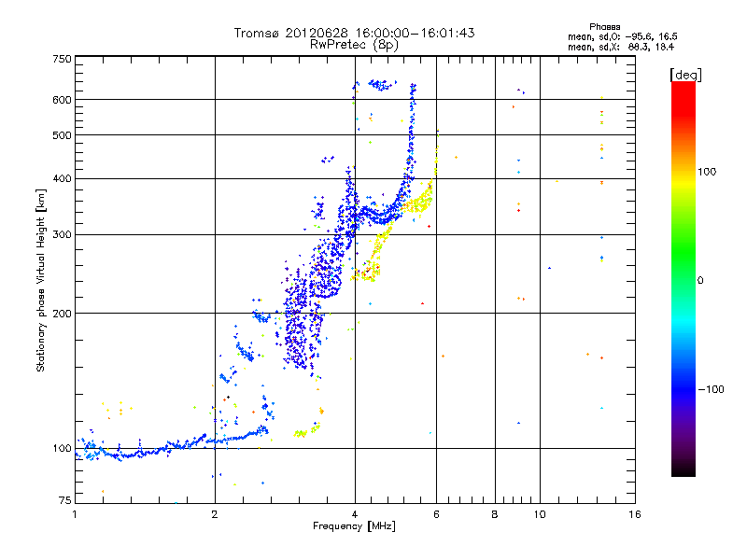747x560 pixels.
Task: Click the "8" frequency axis tick label
Action: point(495,514)
